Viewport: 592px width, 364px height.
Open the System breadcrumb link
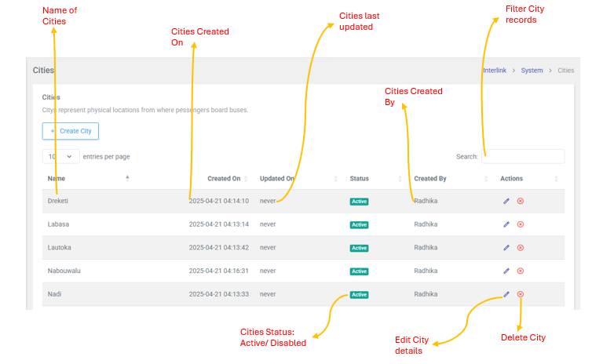[532, 71]
